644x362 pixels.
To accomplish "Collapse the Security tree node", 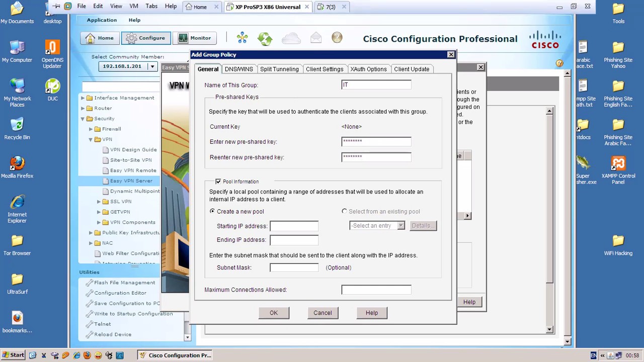I will click(83, 119).
